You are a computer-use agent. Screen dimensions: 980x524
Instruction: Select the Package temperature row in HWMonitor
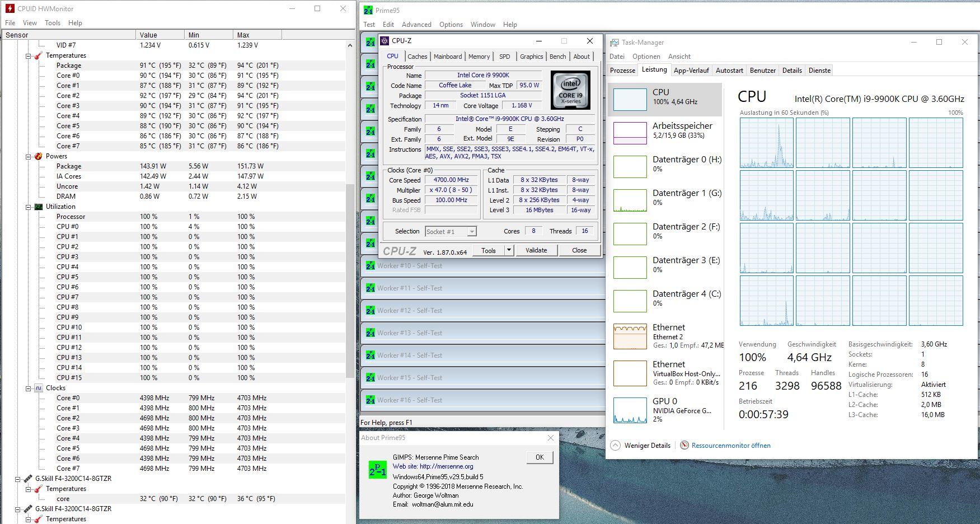click(x=174, y=65)
